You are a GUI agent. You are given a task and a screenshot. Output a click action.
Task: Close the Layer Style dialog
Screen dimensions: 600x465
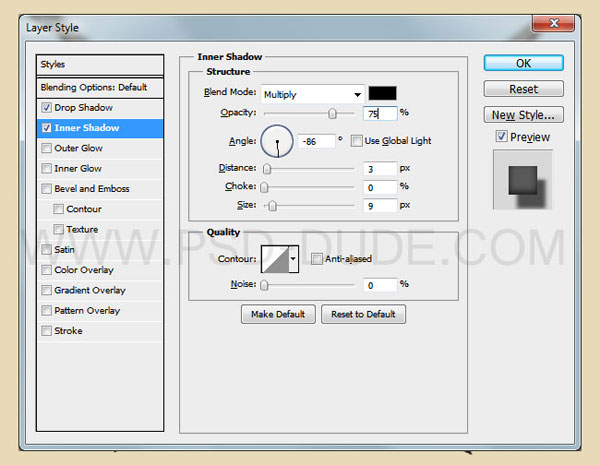coord(553,23)
